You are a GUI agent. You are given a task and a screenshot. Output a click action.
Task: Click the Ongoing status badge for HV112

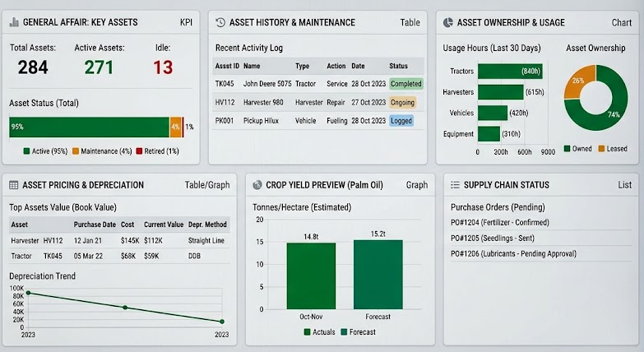coord(402,102)
